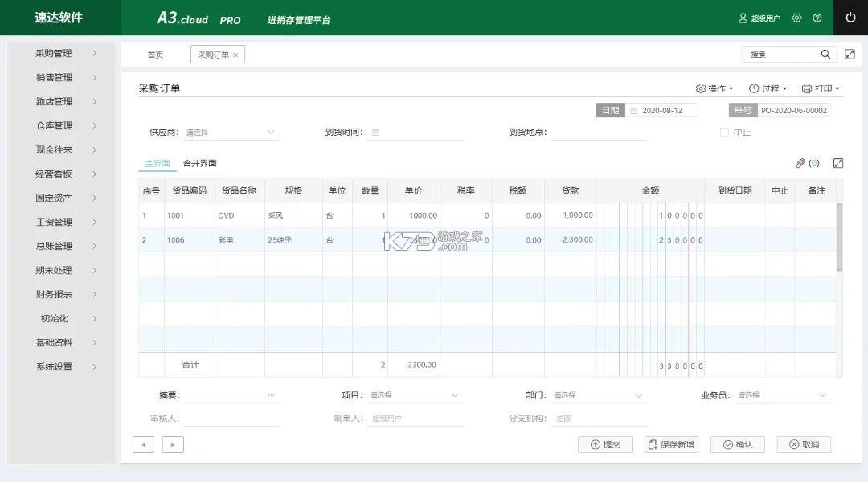Click the 1,000.00 货款 cell
The image size is (868, 482).
click(570, 215)
